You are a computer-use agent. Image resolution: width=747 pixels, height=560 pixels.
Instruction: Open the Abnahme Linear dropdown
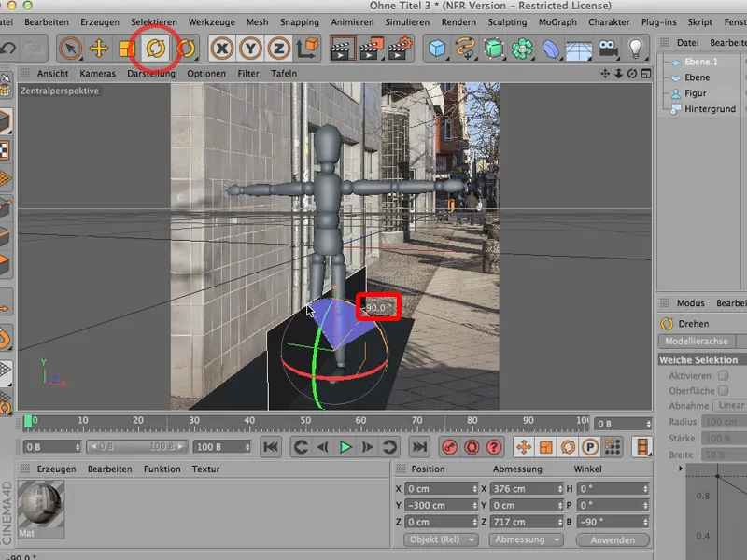pyautogui.click(x=730, y=405)
